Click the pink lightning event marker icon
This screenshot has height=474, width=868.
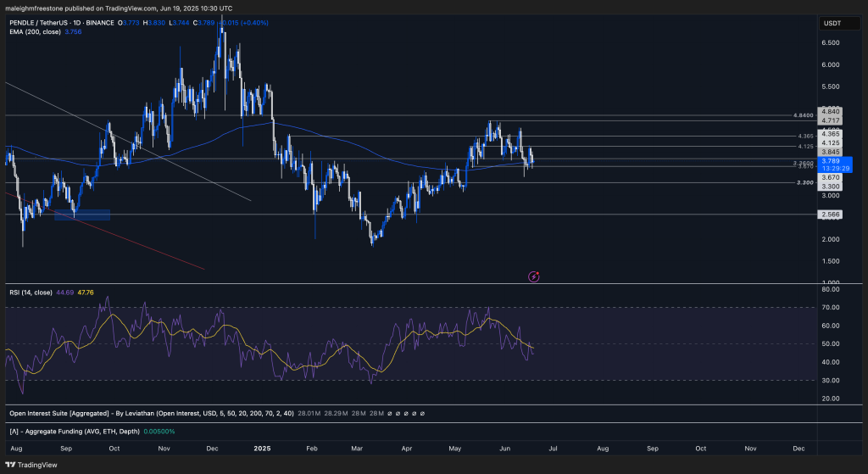(535, 276)
